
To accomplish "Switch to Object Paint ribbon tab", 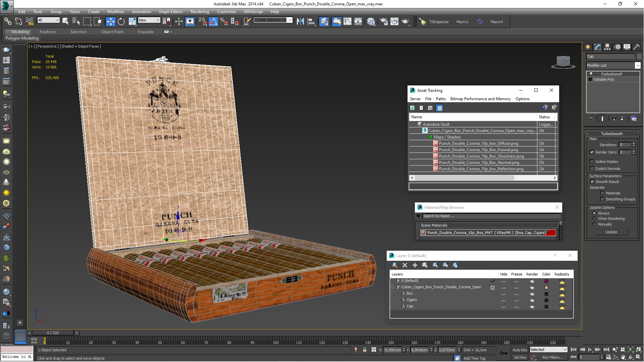I will click(x=112, y=32).
